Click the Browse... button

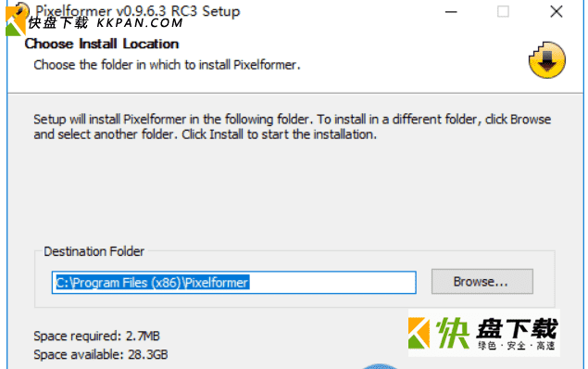tap(482, 282)
